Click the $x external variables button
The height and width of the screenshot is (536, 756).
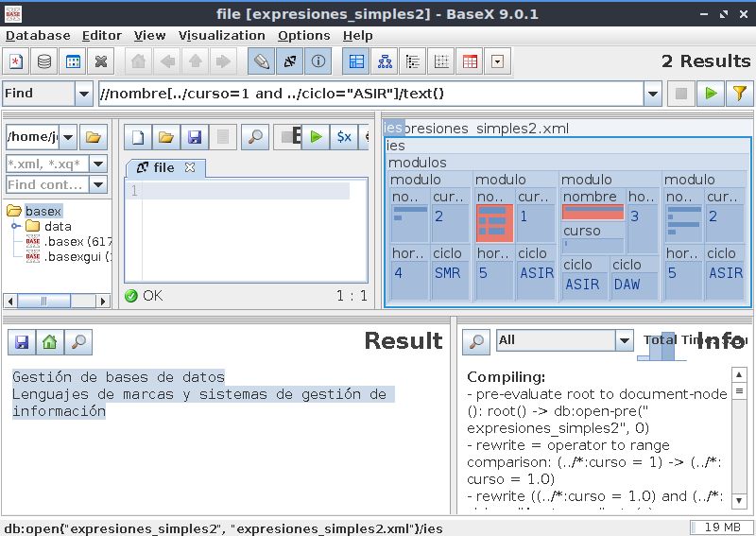click(x=344, y=137)
